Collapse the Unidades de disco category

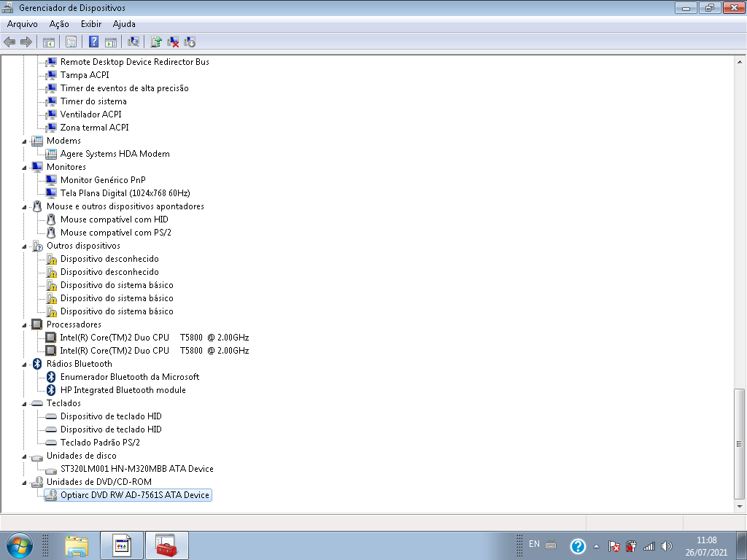point(24,456)
